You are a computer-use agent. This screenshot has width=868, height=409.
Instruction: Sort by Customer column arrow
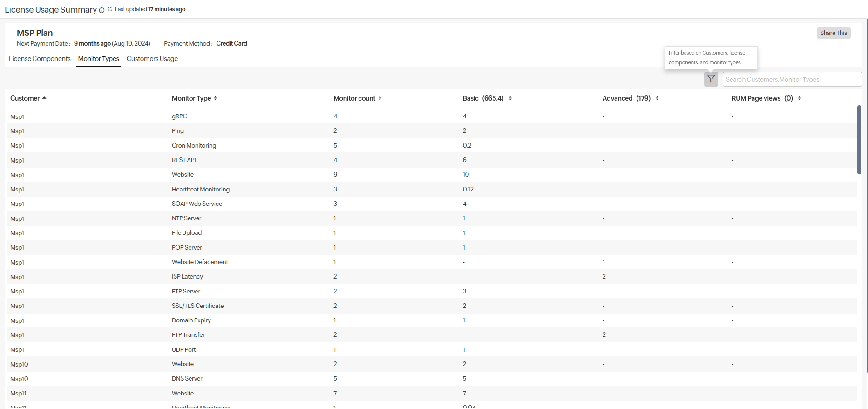[x=44, y=98]
